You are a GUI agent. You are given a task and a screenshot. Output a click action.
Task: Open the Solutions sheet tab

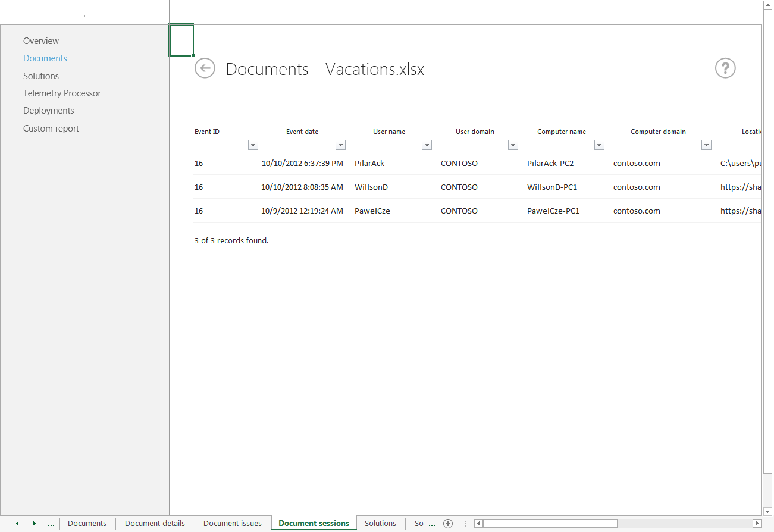380,523
